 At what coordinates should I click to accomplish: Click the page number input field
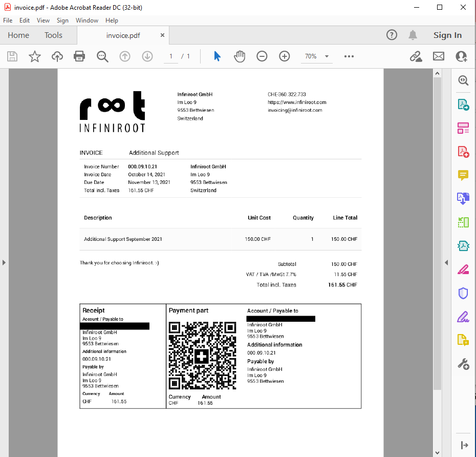click(171, 56)
